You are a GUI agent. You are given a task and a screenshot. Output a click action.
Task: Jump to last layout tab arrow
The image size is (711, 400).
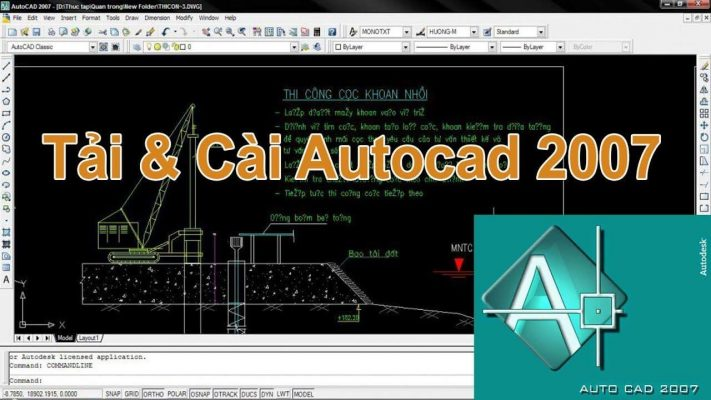tap(47, 338)
